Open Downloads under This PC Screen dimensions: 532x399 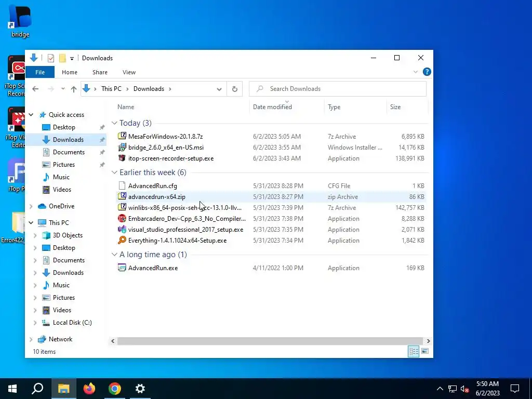pyautogui.click(x=68, y=273)
